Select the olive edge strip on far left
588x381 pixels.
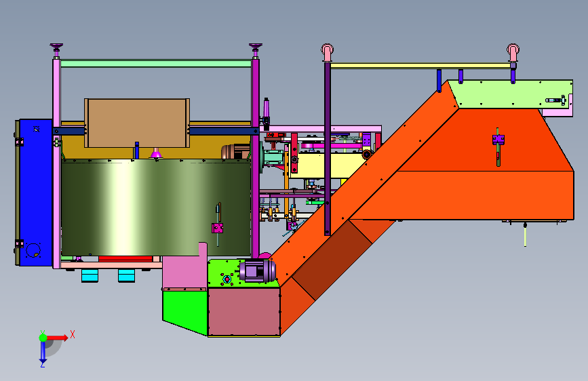[17, 193]
